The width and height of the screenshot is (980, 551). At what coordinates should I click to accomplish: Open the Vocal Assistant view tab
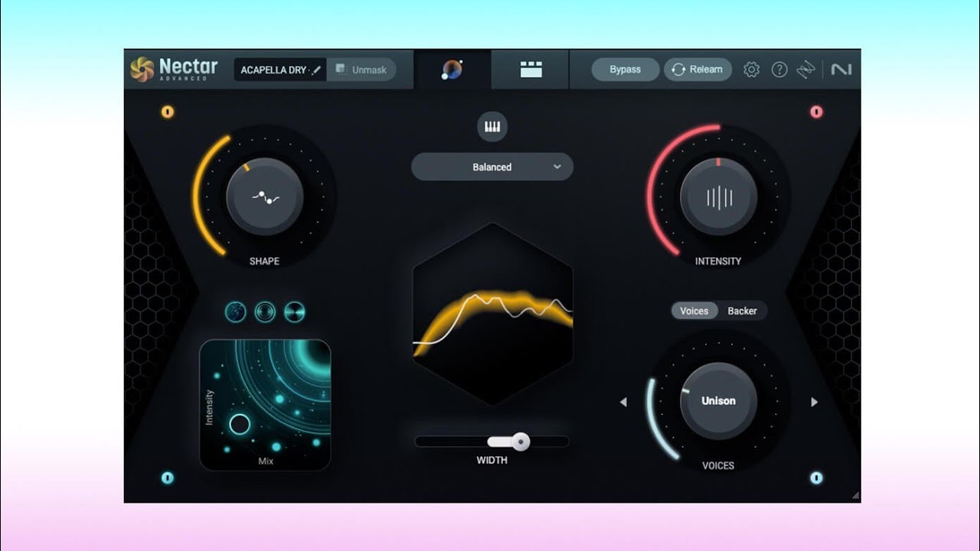[452, 70]
